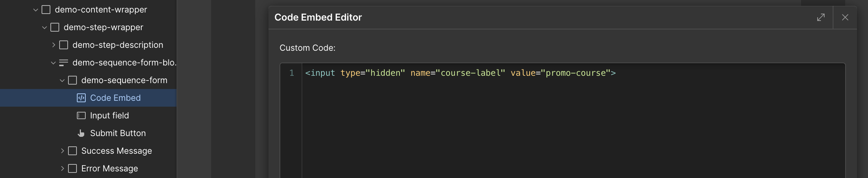Click the demo-sequence-form div icon
The image size is (868, 178).
coord(72,80)
